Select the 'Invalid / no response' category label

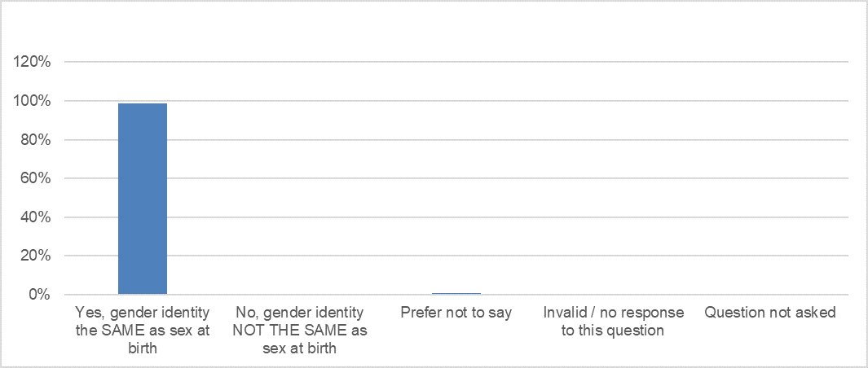pyautogui.click(x=613, y=322)
